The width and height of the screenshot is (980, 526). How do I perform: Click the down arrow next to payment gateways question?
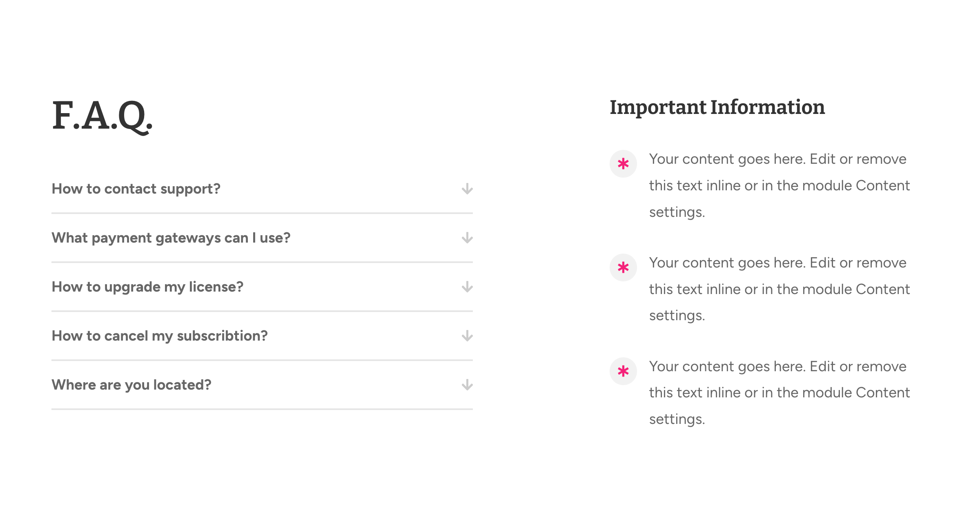point(467,238)
